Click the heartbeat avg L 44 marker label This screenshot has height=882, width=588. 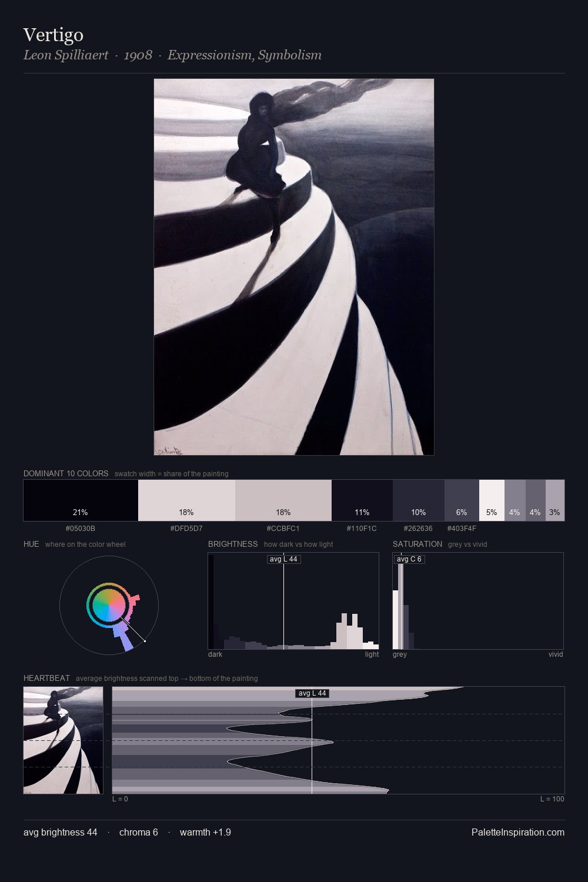coord(312,693)
